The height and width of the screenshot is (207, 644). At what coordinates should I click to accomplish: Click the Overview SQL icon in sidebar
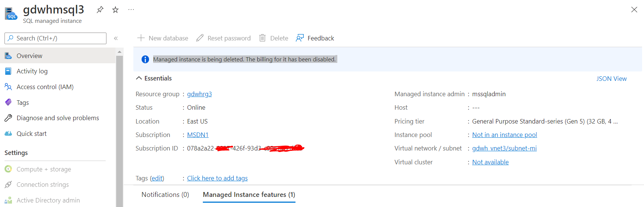[x=8, y=56]
